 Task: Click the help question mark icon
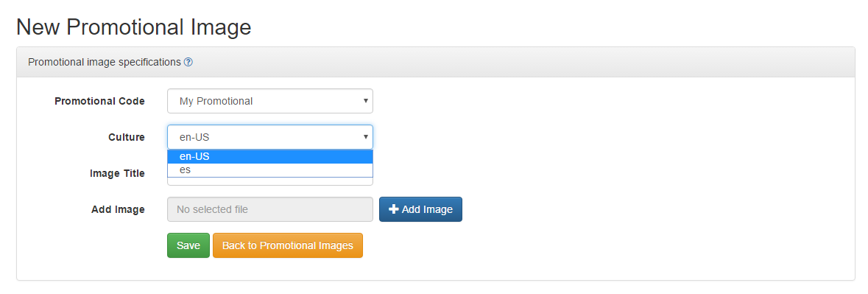[x=188, y=62]
